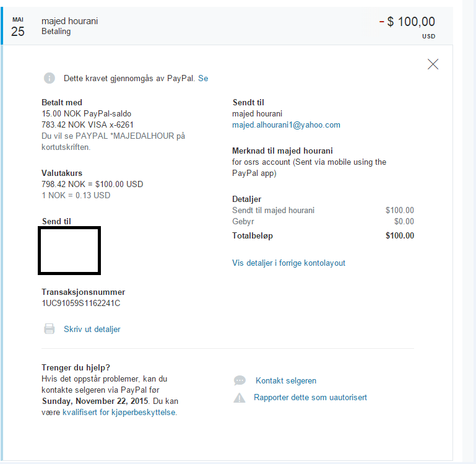Open the 'Se' link in review notice
The width and height of the screenshot is (476, 464).
(203, 79)
